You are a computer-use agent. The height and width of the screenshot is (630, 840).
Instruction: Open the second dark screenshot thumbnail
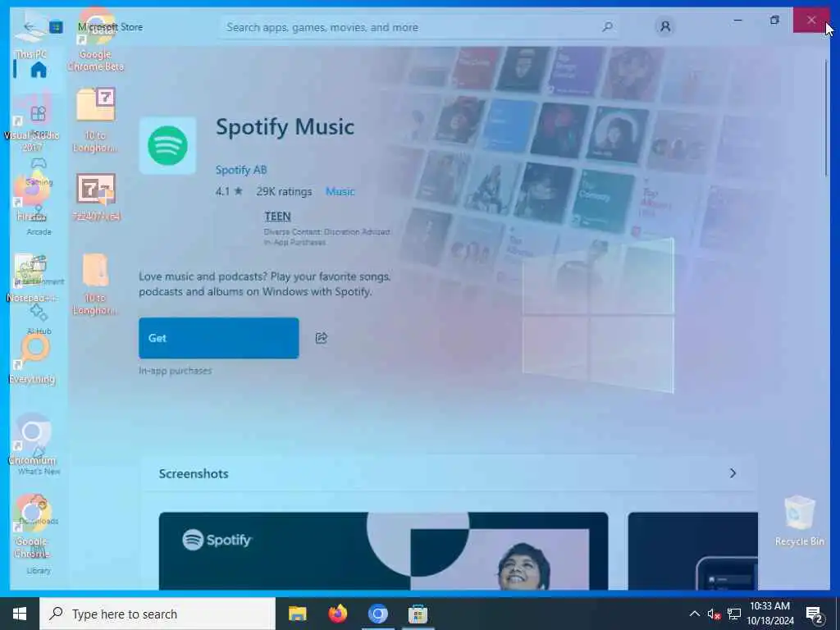pos(692,551)
